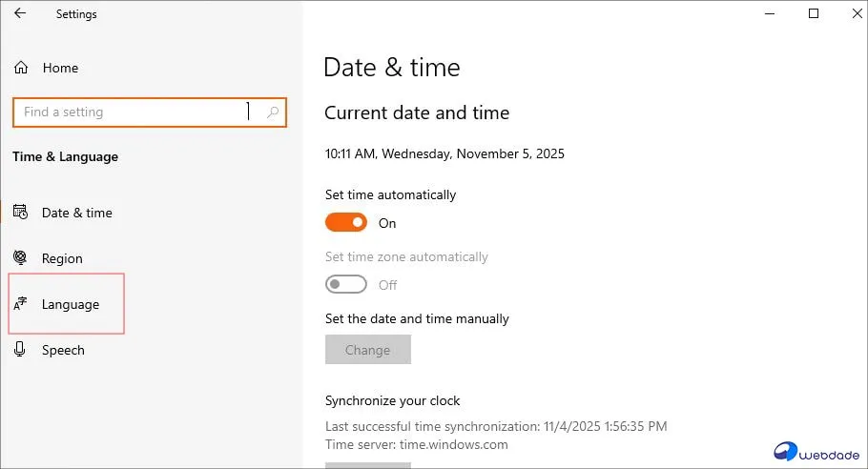Click the magnifier icon in the search box
The height and width of the screenshot is (469, 868).
(273, 112)
